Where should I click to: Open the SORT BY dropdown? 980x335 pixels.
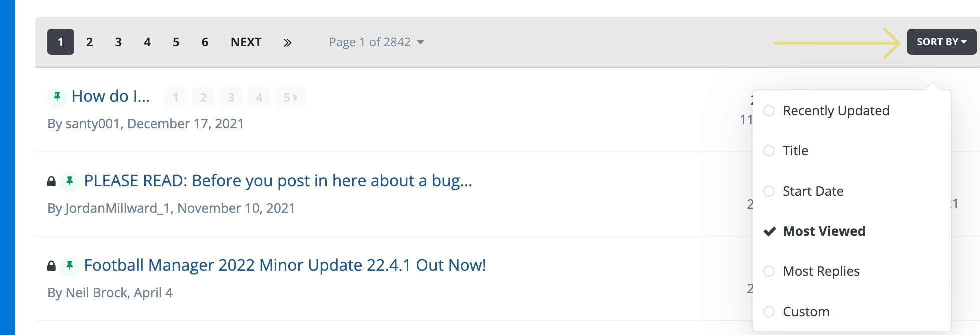940,42
